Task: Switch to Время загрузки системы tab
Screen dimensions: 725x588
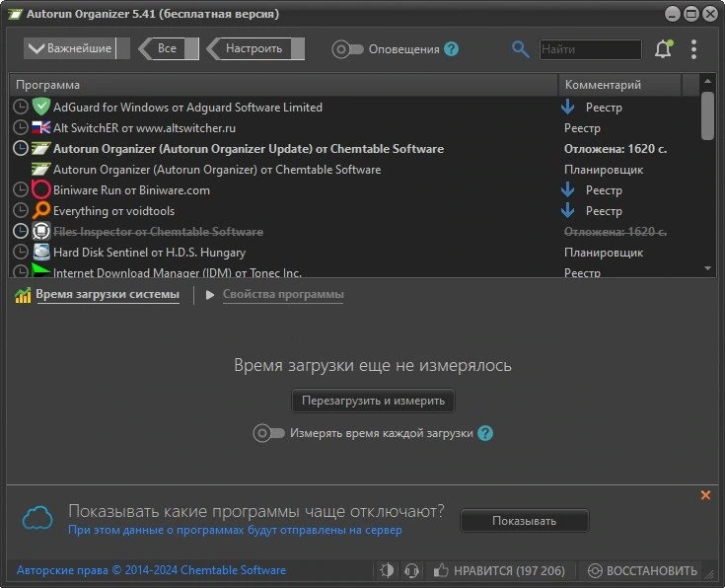Action: 108,294
